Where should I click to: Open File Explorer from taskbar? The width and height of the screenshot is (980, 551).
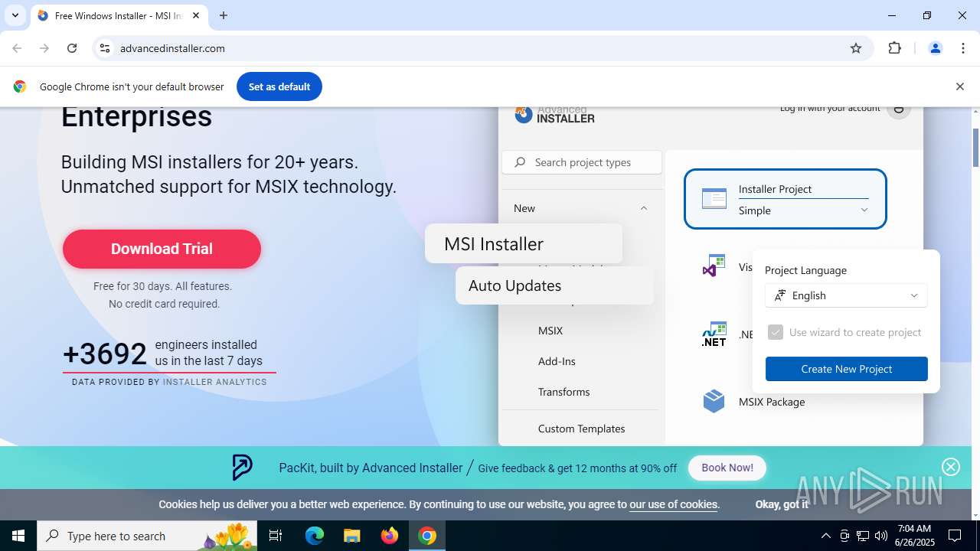coord(352,536)
